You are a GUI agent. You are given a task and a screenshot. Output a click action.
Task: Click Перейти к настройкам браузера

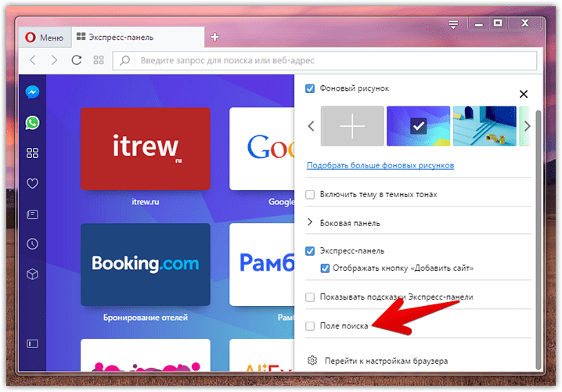point(386,361)
